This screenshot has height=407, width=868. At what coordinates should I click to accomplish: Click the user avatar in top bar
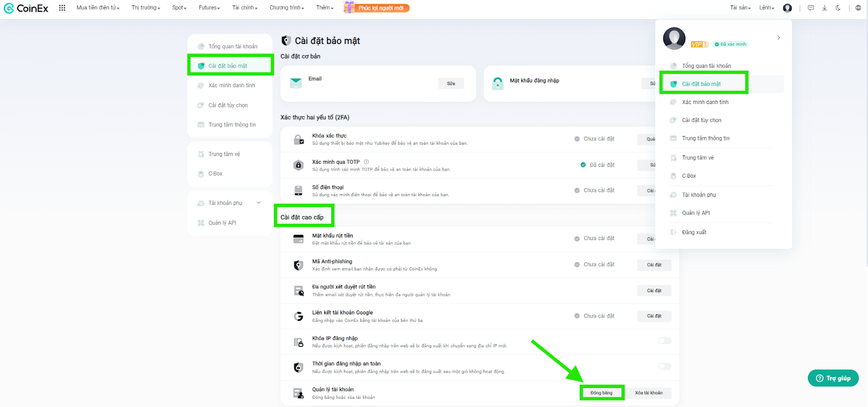click(x=787, y=8)
